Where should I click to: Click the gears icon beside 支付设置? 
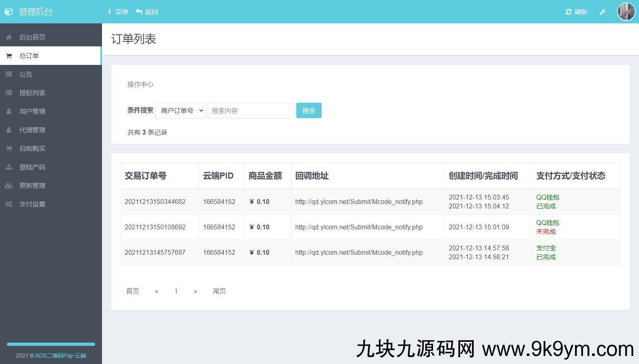coord(9,204)
